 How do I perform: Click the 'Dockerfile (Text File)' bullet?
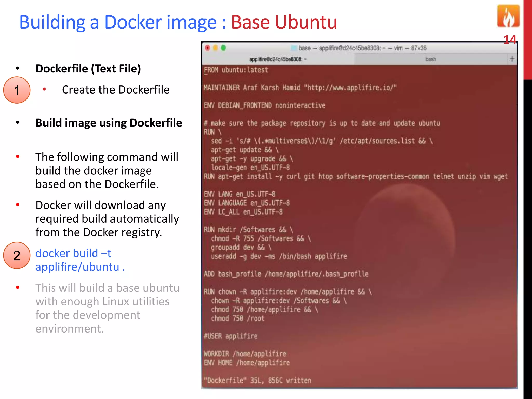tap(88, 69)
